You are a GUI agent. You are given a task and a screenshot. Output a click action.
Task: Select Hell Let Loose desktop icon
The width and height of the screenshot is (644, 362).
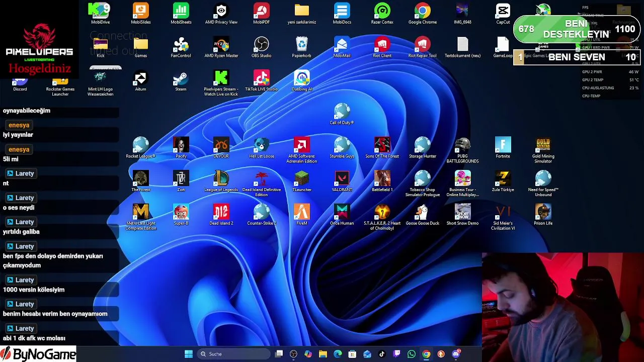[262, 148]
